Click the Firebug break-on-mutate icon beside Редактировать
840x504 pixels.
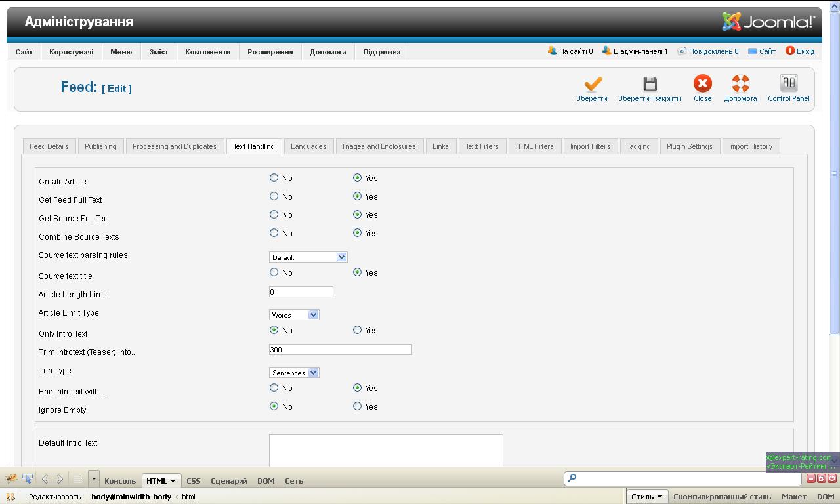click(10, 497)
